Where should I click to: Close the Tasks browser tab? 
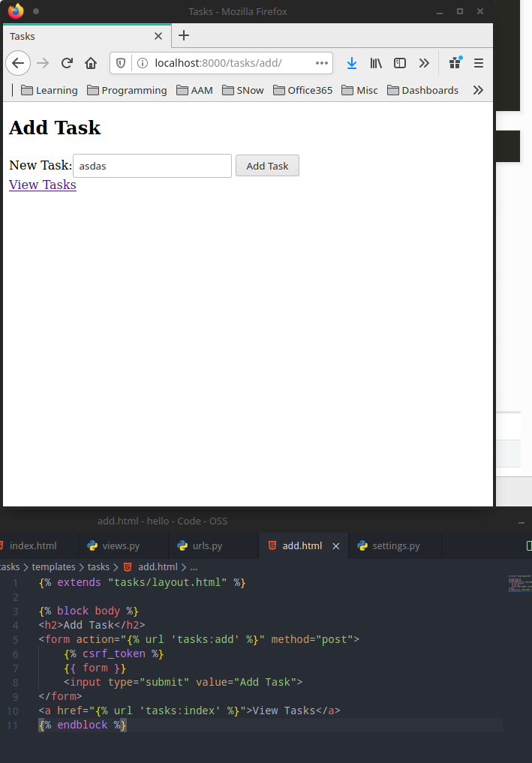(158, 36)
